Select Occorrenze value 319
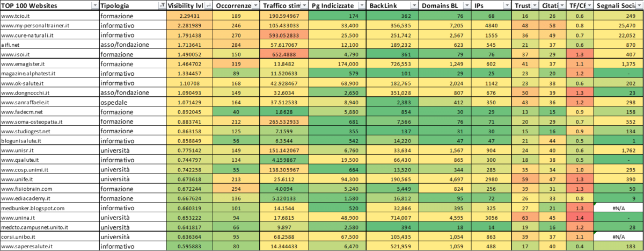The image size is (644, 251). 237,64
